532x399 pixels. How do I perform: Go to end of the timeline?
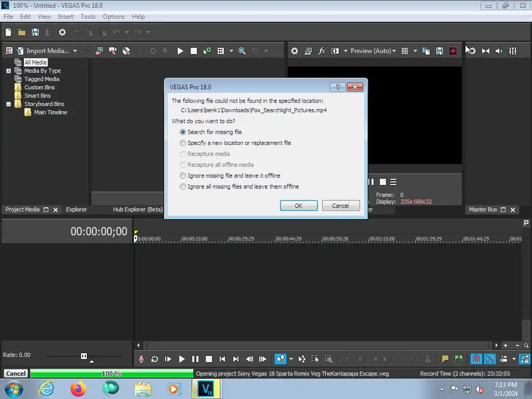[236, 359]
